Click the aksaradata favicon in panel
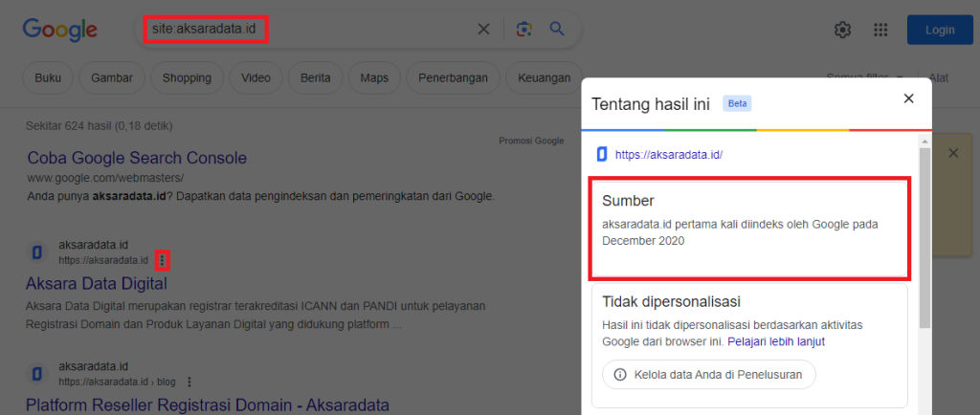This screenshot has width=980, height=415. pyautogui.click(x=602, y=154)
